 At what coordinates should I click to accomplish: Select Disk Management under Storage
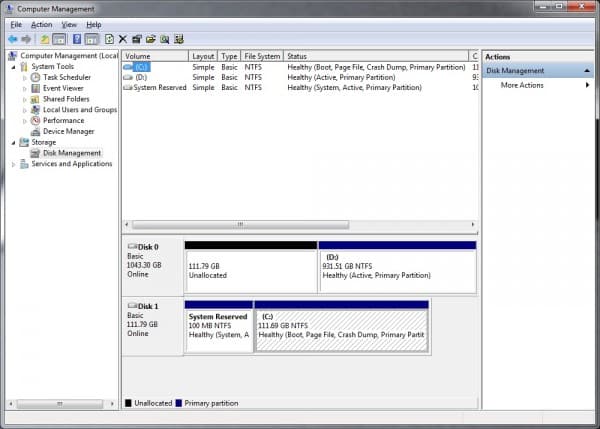(x=72, y=153)
